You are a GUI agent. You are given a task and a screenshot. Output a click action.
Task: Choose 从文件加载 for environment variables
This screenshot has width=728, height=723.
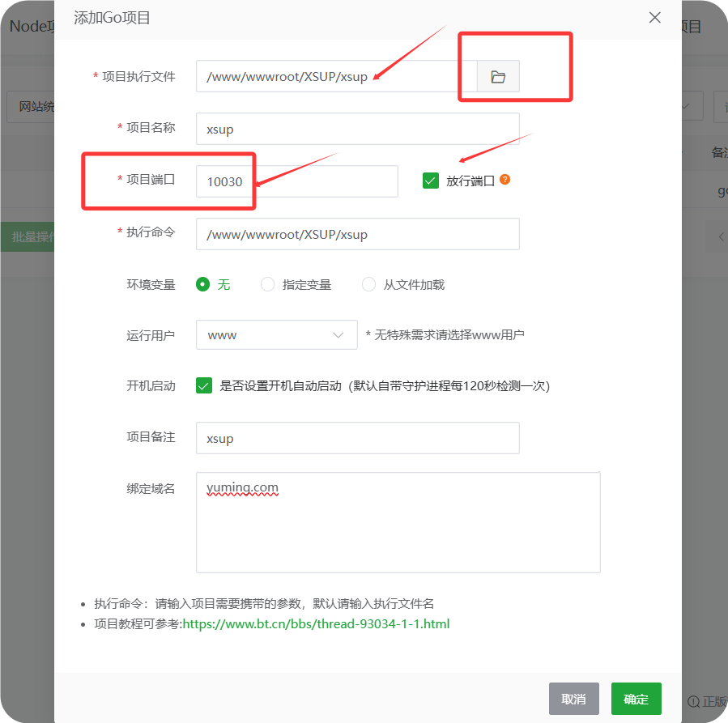tap(368, 284)
